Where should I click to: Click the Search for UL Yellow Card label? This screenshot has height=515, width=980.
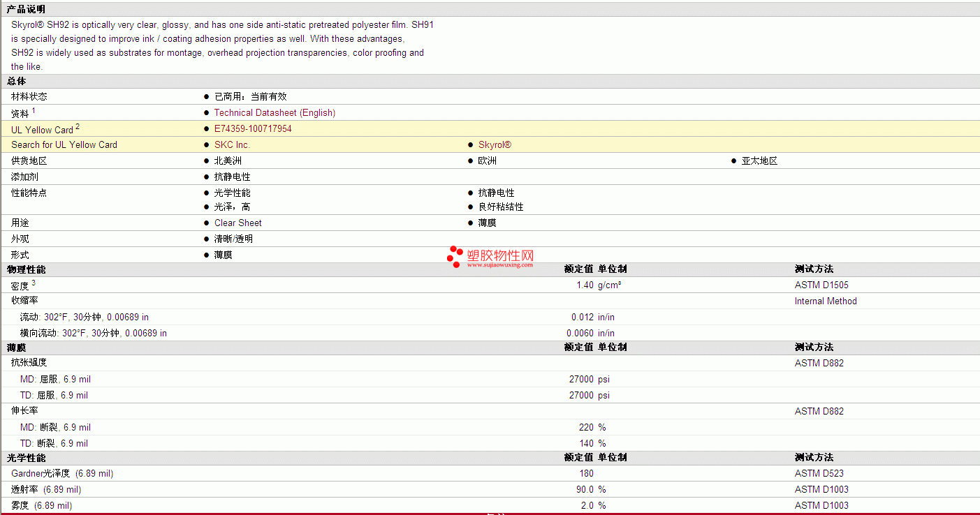point(64,144)
